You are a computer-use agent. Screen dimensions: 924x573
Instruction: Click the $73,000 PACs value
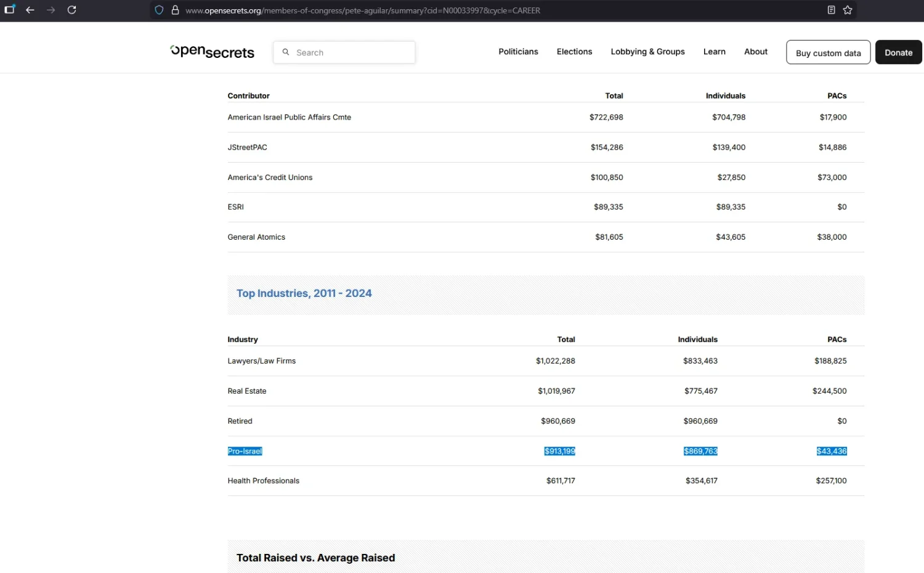[832, 177]
